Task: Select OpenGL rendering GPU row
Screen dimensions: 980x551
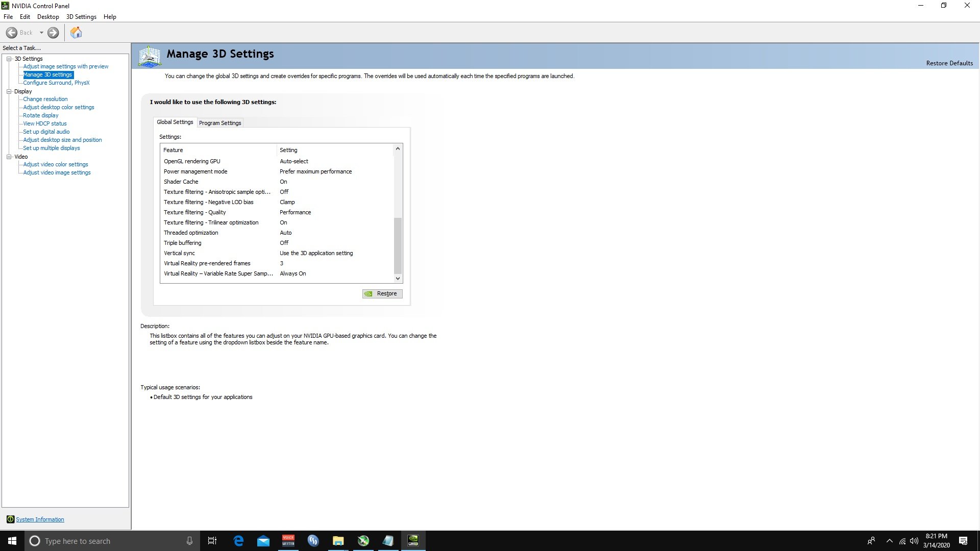Action: point(277,161)
